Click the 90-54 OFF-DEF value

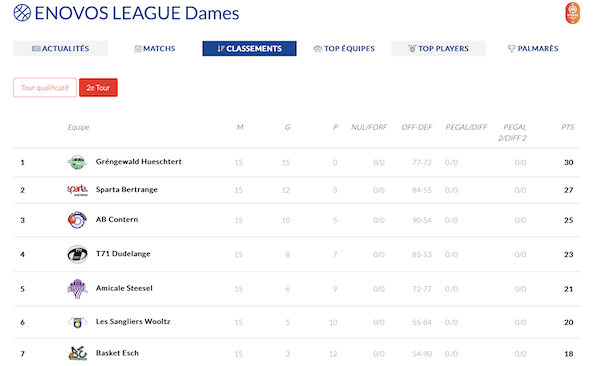click(422, 220)
